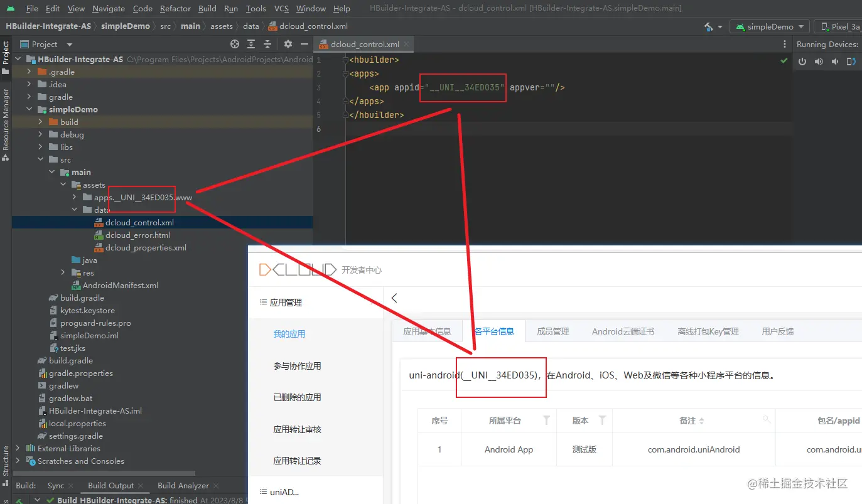Expand the res folder
Viewport: 862px width, 504px height.
[63, 273]
